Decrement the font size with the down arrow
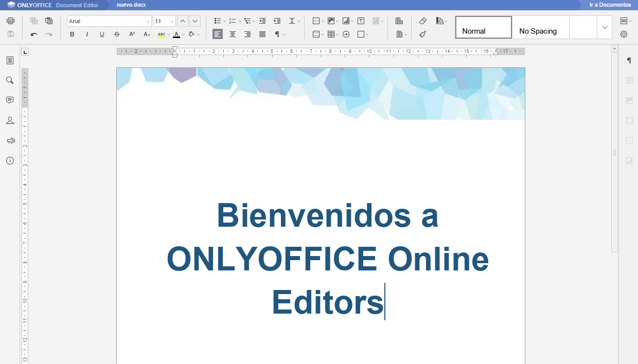 pyautogui.click(x=195, y=21)
